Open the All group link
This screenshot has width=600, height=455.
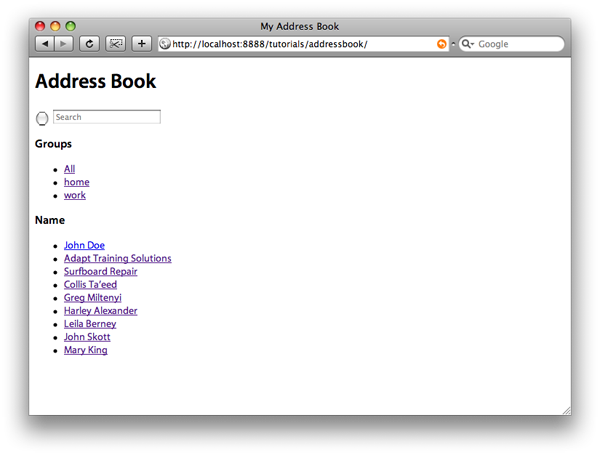click(x=69, y=169)
